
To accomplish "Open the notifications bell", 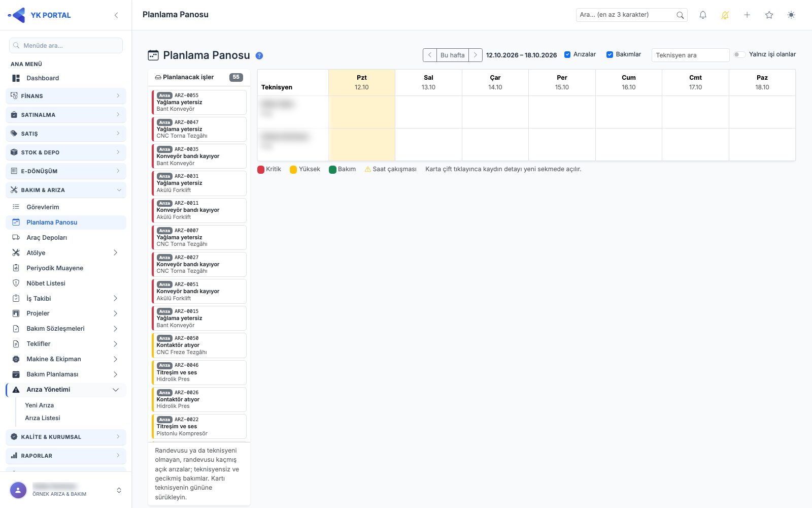I will 703,15.
